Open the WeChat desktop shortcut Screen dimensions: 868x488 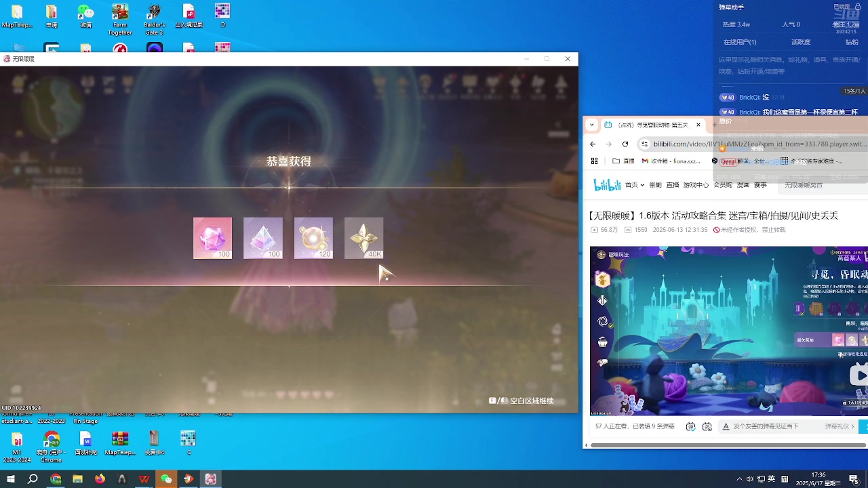[x=85, y=16]
